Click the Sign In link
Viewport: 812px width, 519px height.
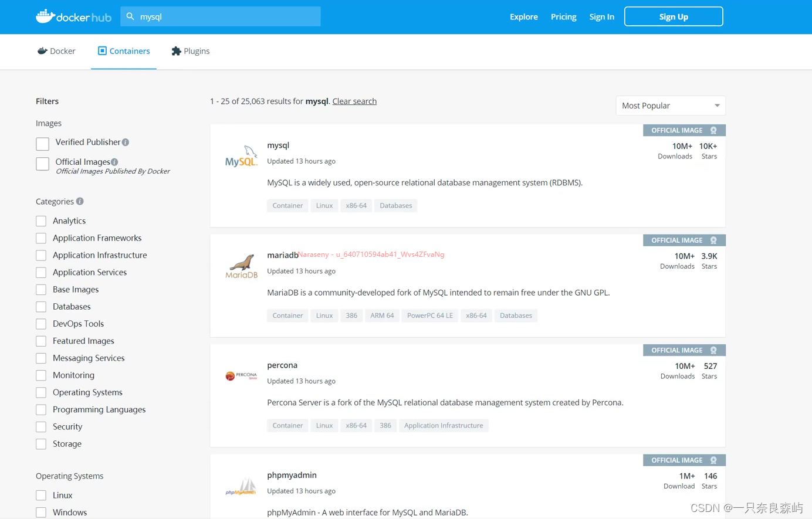point(602,16)
